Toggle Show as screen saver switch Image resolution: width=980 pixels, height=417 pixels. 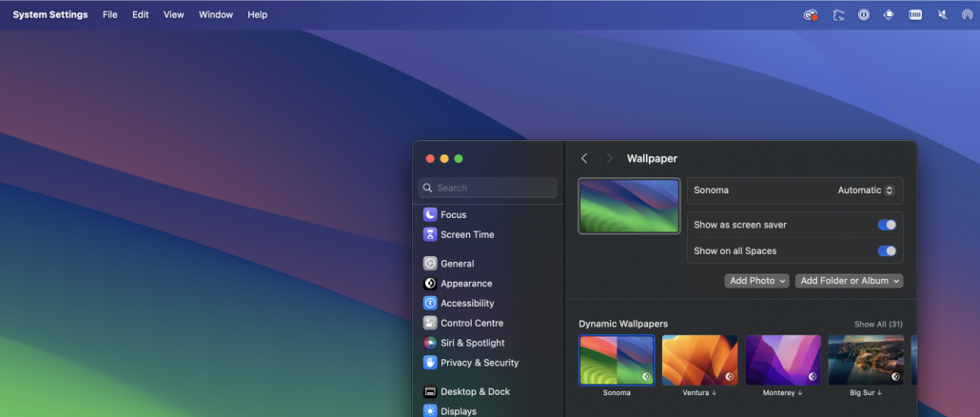click(x=887, y=225)
